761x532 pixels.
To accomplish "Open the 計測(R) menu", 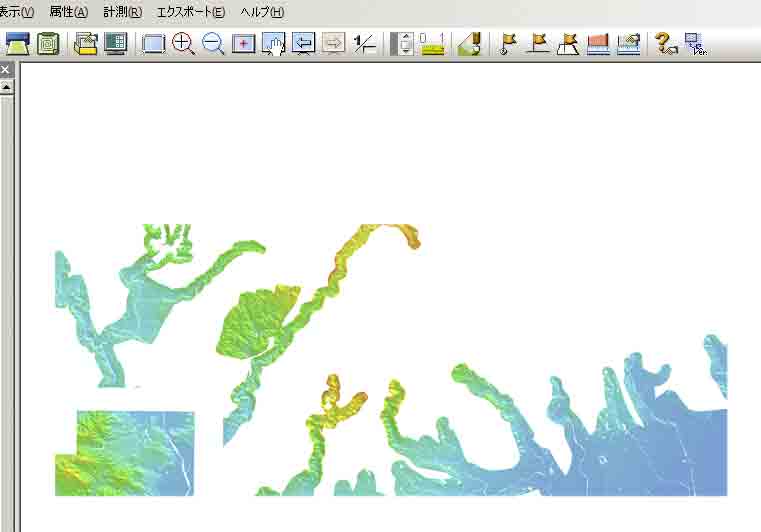I will (122, 12).
